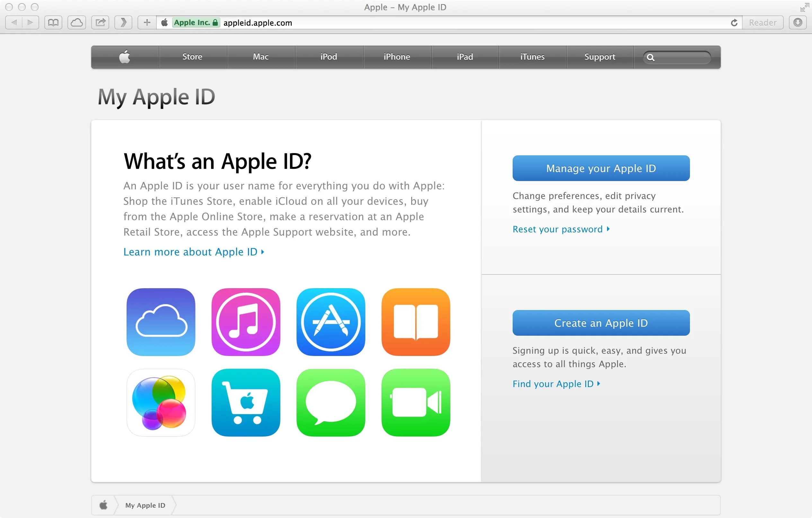The width and height of the screenshot is (812, 518).
Task: Open the iPad nav tab
Action: click(465, 56)
